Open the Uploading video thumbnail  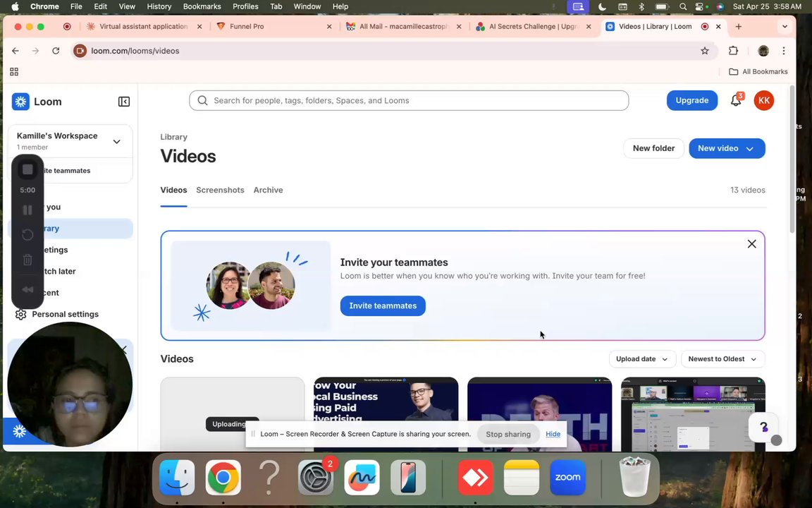coord(233,415)
